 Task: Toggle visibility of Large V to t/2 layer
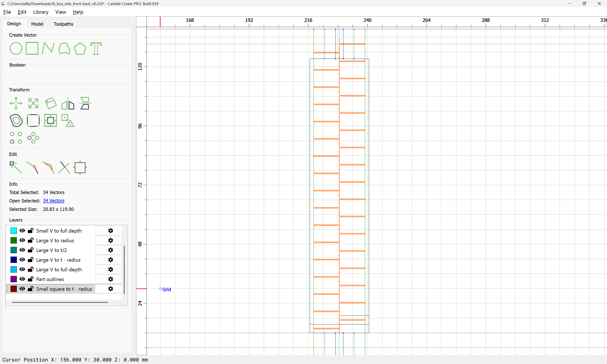point(22,250)
